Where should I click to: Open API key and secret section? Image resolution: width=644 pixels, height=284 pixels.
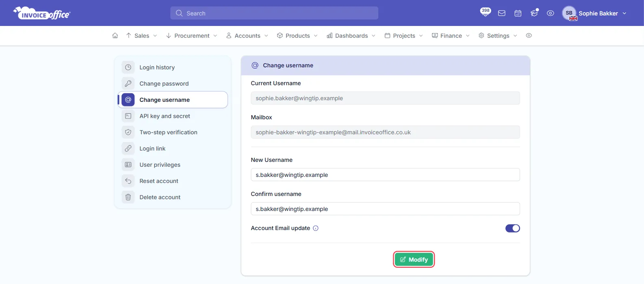173,116
